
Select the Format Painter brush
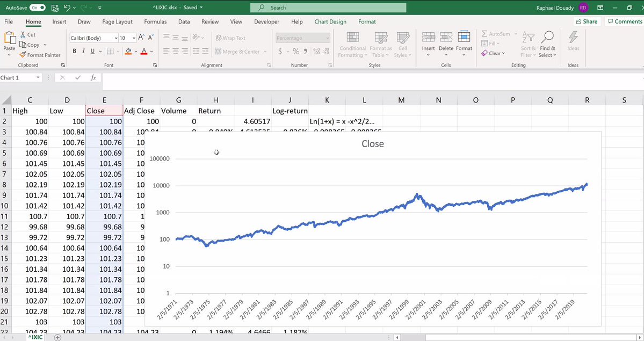point(23,55)
